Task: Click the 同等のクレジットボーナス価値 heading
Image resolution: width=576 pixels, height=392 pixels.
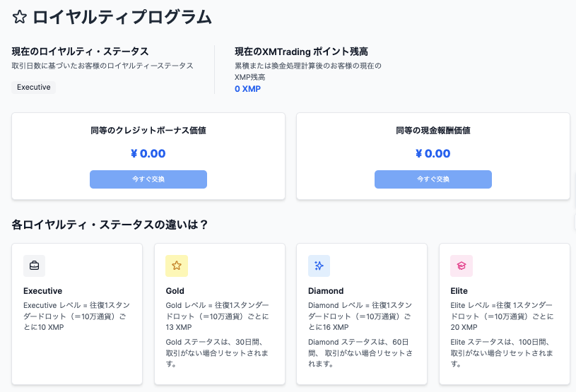Action: 148,130
